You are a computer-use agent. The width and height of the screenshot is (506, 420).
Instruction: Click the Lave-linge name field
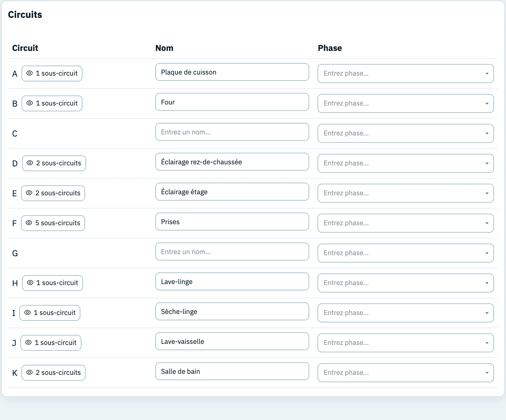click(232, 281)
